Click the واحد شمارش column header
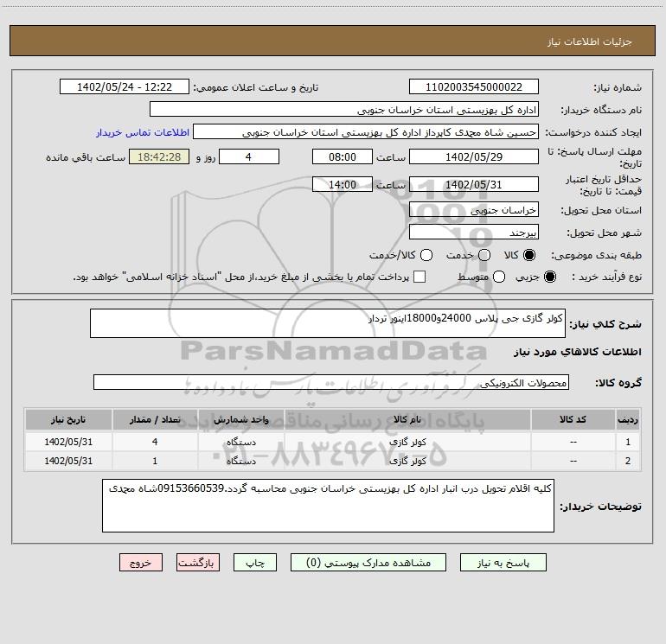666x644 pixels. point(241,420)
